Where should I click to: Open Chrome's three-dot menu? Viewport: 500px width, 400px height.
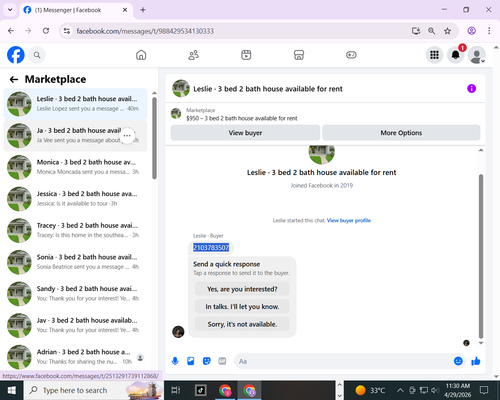489,31
